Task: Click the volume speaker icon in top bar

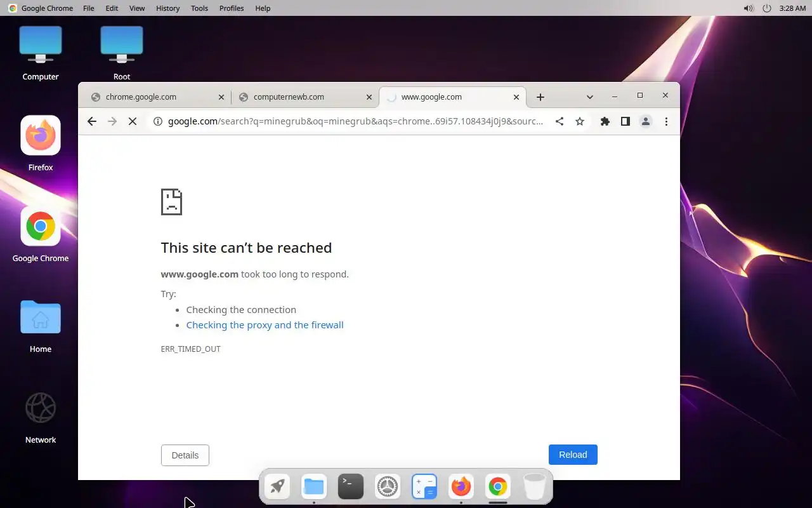Action: pyautogui.click(x=749, y=8)
